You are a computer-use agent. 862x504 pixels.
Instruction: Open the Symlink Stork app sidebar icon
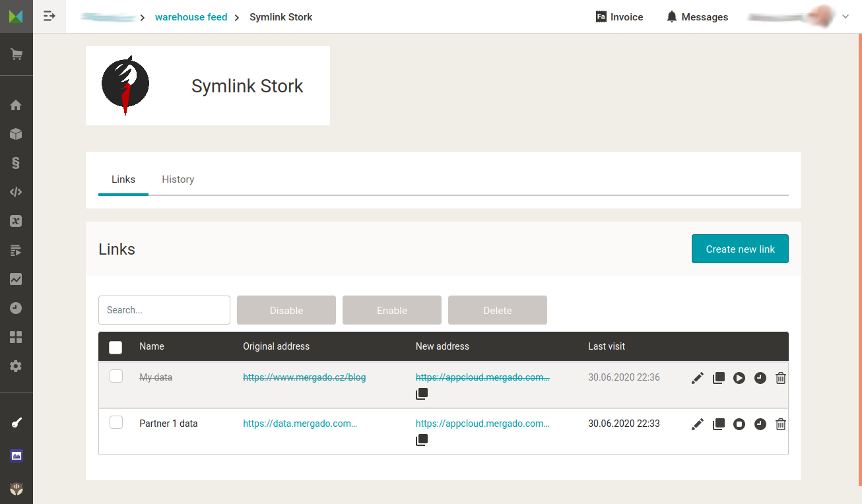[x=16, y=488]
